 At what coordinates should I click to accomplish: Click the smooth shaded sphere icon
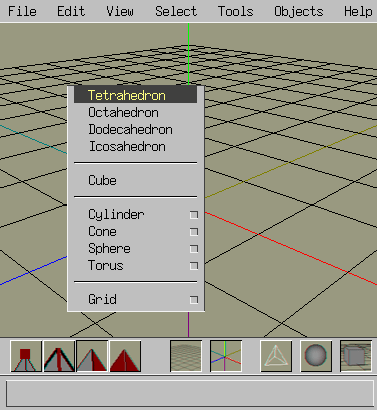[316, 356]
